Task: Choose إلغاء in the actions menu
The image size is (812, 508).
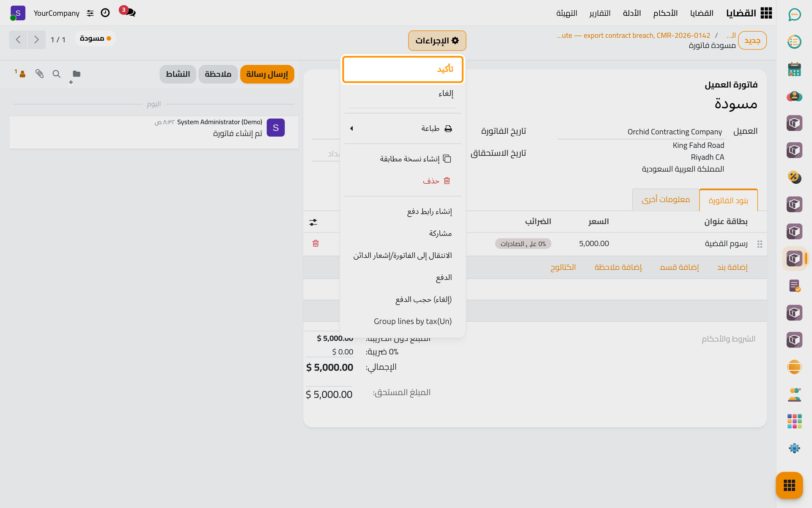Action: [x=403, y=94]
